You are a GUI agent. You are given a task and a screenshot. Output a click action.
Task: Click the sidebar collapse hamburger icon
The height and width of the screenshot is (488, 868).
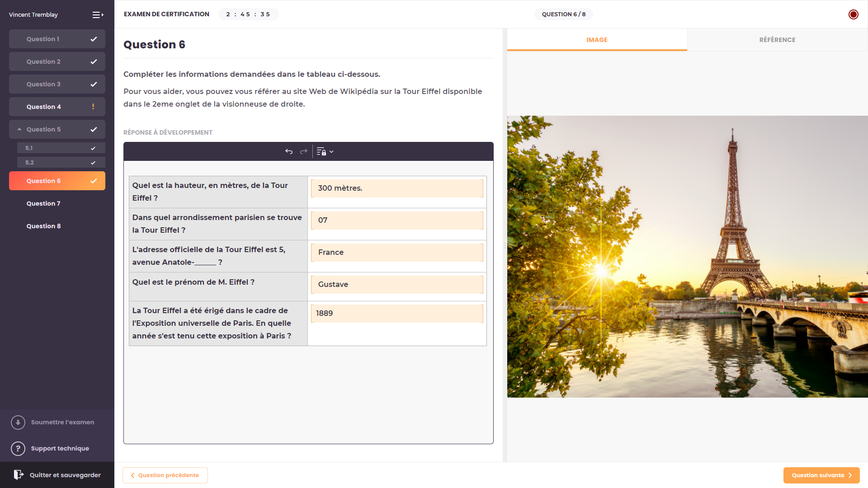pyautogui.click(x=95, y=14)
